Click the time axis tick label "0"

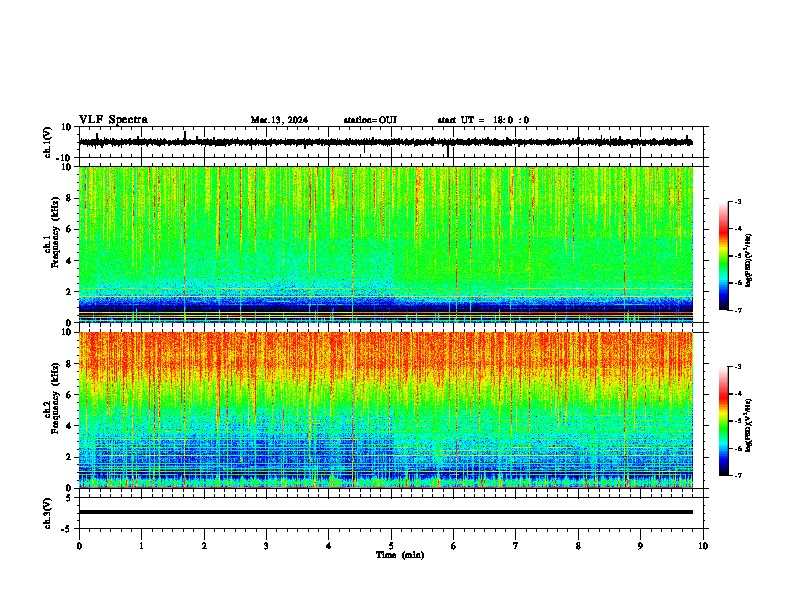[79, 546]
